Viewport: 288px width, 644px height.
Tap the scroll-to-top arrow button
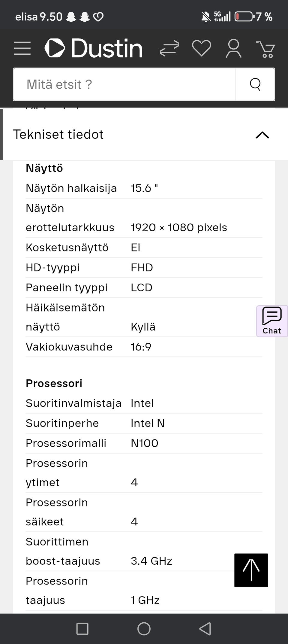(251, 570)
